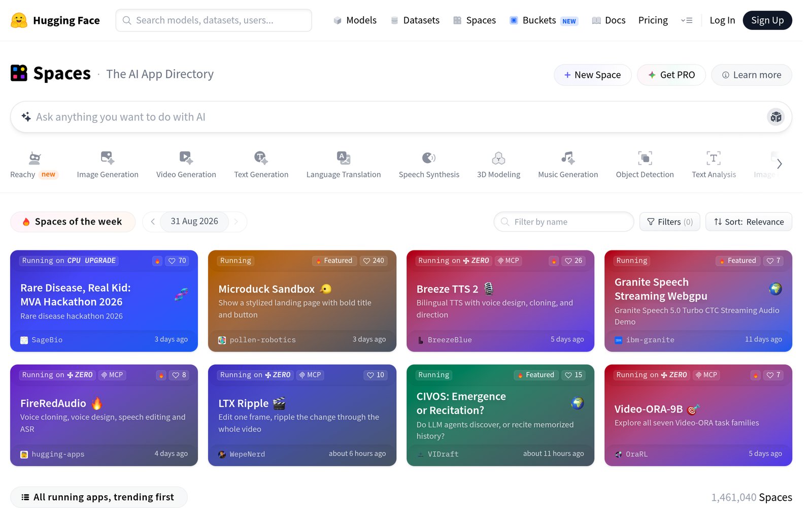This screenshot has height=508, width=812.
Task: Open the Docs navigation item
Action: pyautogui.click(x=608, y=20)
